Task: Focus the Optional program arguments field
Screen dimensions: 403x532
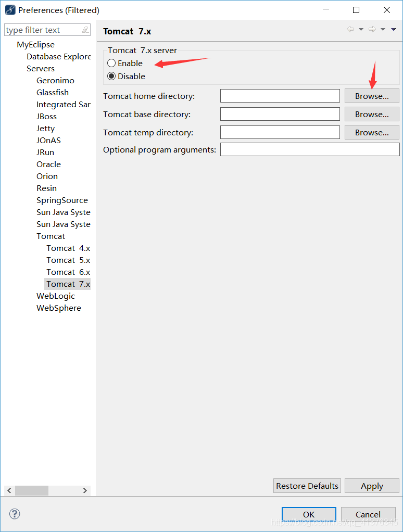Action: click(310, 149)
